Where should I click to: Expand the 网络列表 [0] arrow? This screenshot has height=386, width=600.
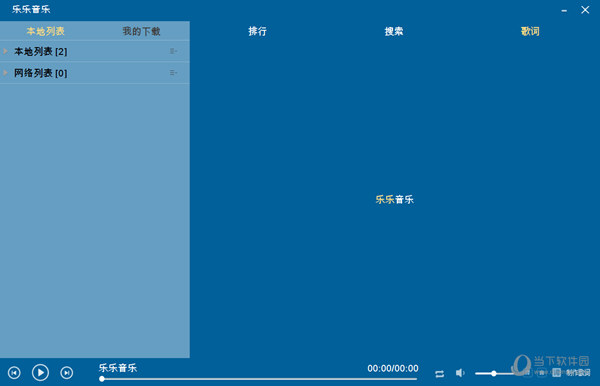(5, 72)
